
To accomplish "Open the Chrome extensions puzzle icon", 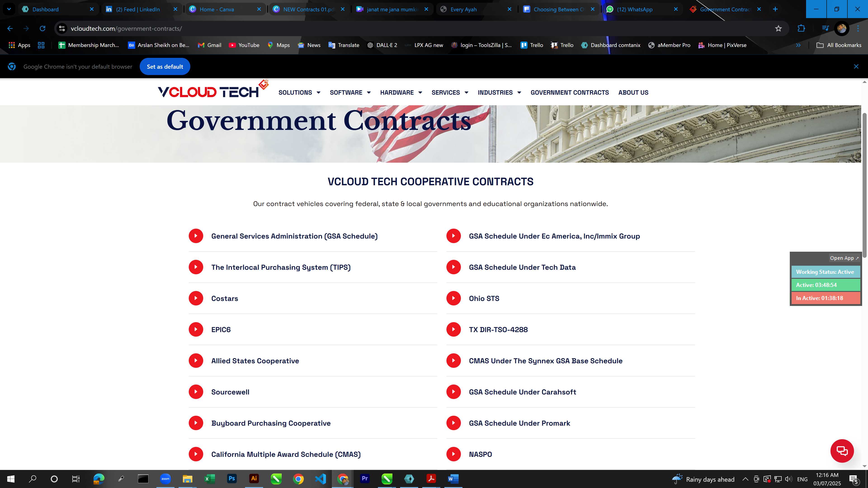I will click(x=801, y=29).
